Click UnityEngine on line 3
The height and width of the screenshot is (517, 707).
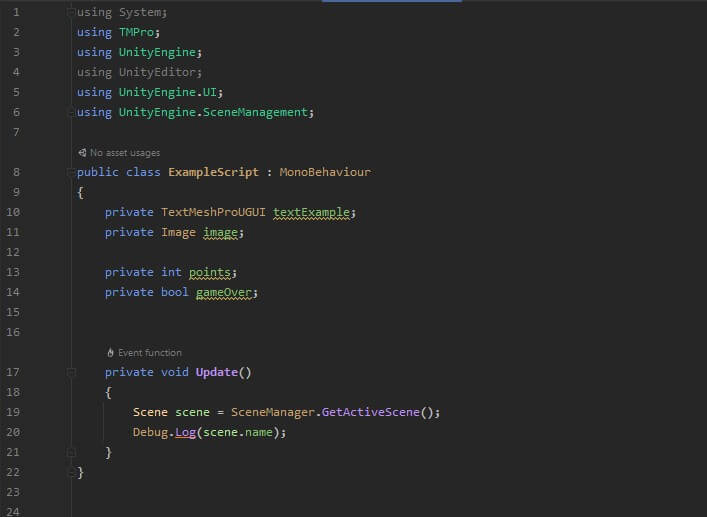[157, 52]
